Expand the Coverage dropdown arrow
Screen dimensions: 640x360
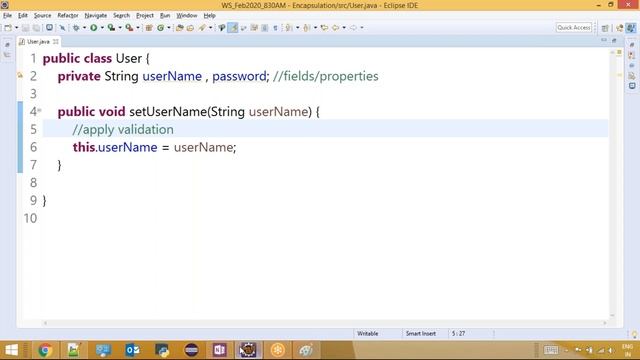click(x=120, y=28)
